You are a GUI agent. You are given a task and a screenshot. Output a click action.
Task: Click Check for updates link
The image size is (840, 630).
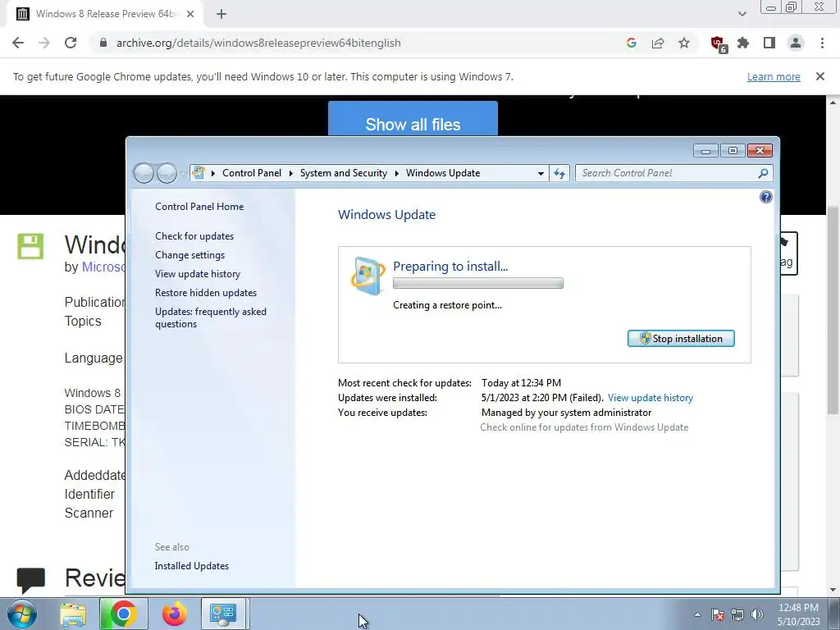194,236
